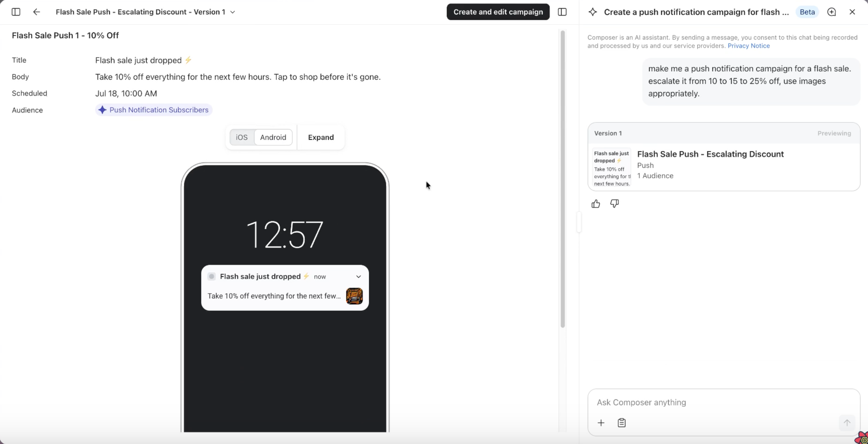Screen dimensions: 868x444
Task: Click the notification image thumbnail
Action: pyautogui.click(x=354, y=296)
